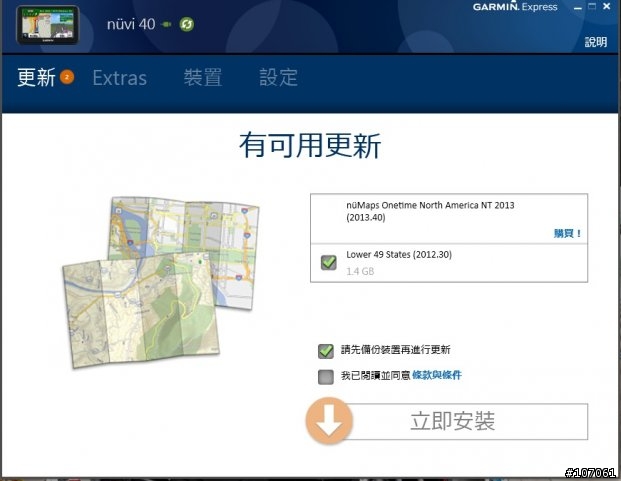Click the Lower 49 States (2012.30) label
The height and width of the screenshot is (481, 621).
click(399, 255)
